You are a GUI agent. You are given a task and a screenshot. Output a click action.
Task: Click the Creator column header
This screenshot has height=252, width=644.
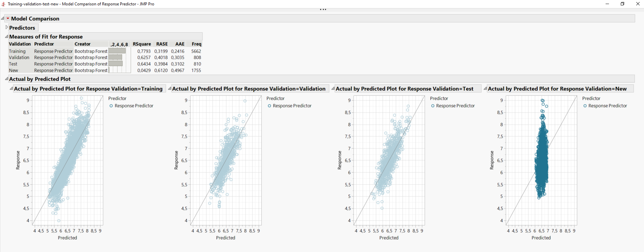click(x=83, y=44)
